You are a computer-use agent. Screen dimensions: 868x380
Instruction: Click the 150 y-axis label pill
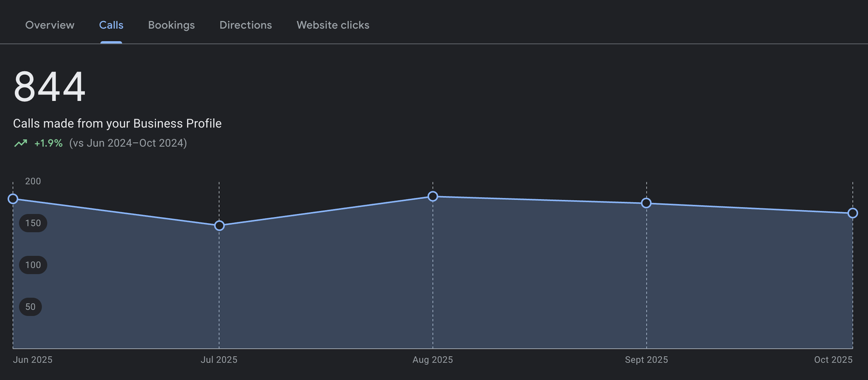33,223
